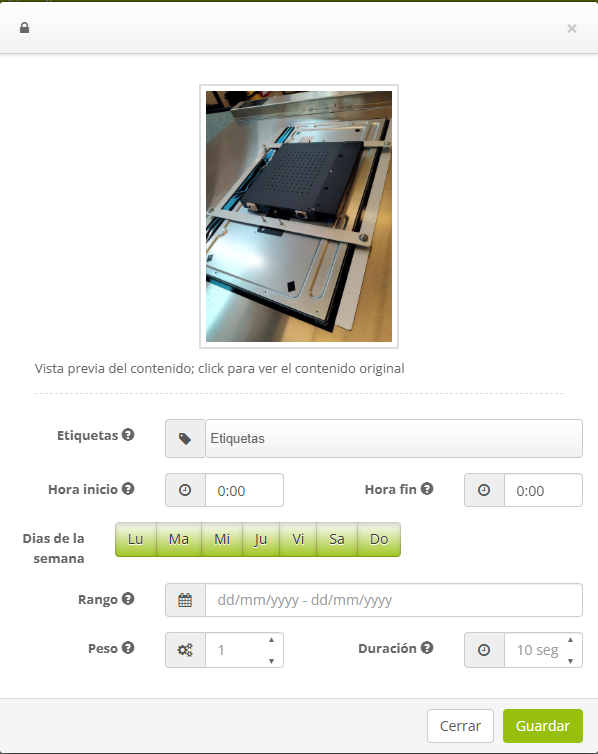Image resolution: width=598 pixels, height=754 pixels.
Task: Click the clock icon beside Duración
Action: tap(484, 650)
